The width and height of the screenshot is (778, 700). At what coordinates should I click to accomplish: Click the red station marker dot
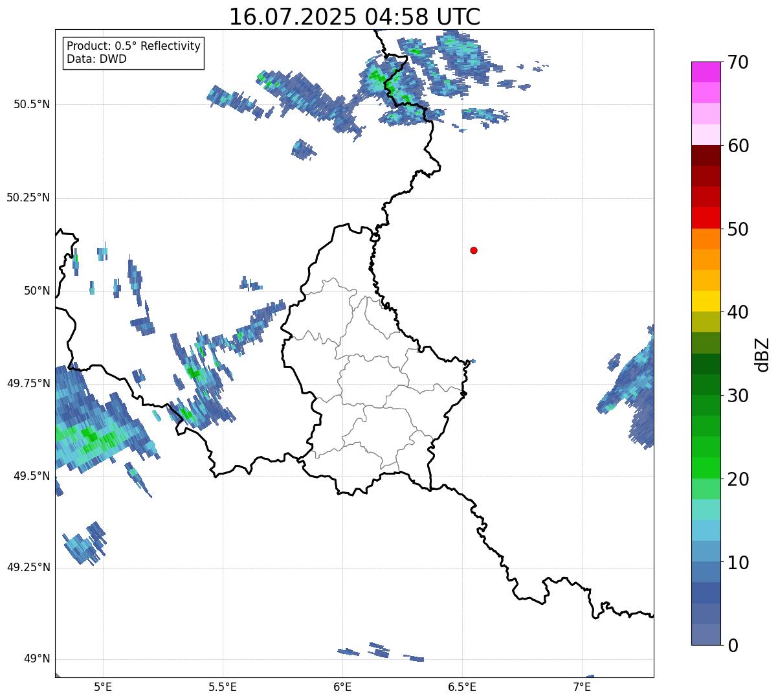(474, 250)
